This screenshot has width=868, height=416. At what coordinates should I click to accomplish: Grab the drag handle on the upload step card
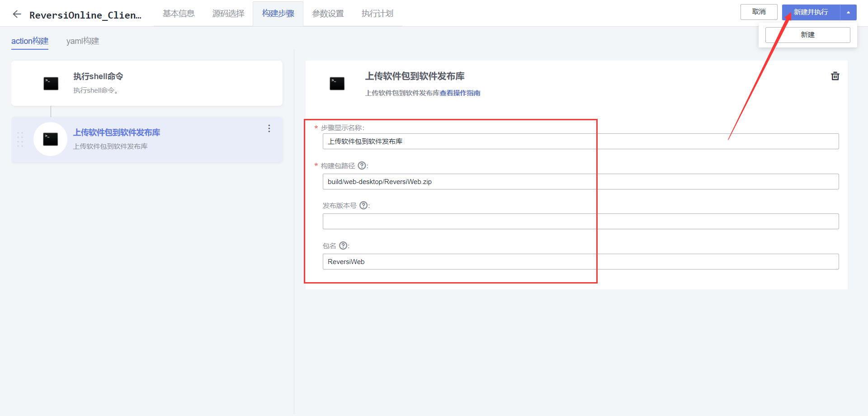pos(20,140)
